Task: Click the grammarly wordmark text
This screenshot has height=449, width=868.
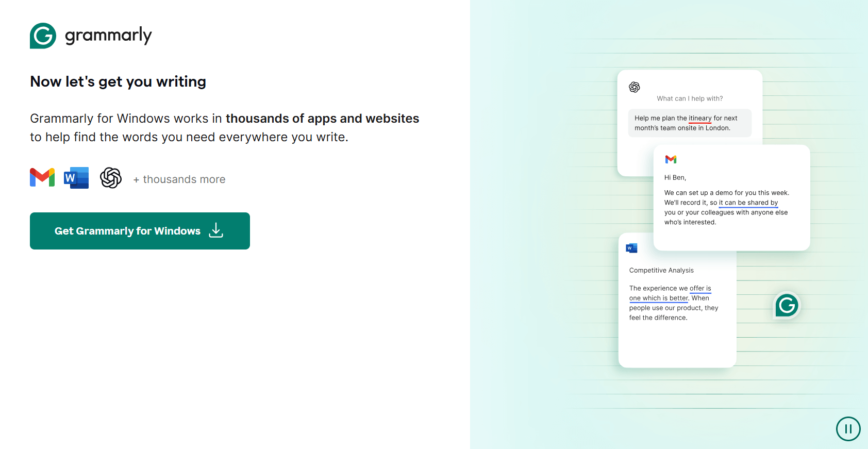Action: (x=108, y=36)
